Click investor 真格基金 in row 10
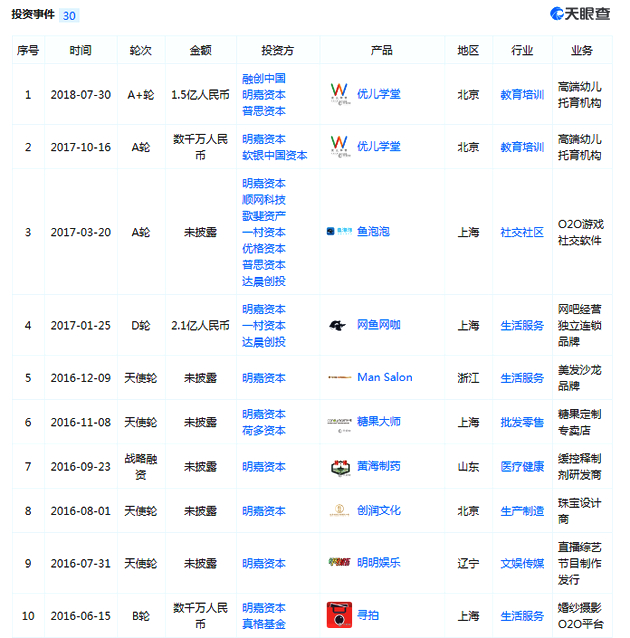The image size is (630, 638). 264,624
